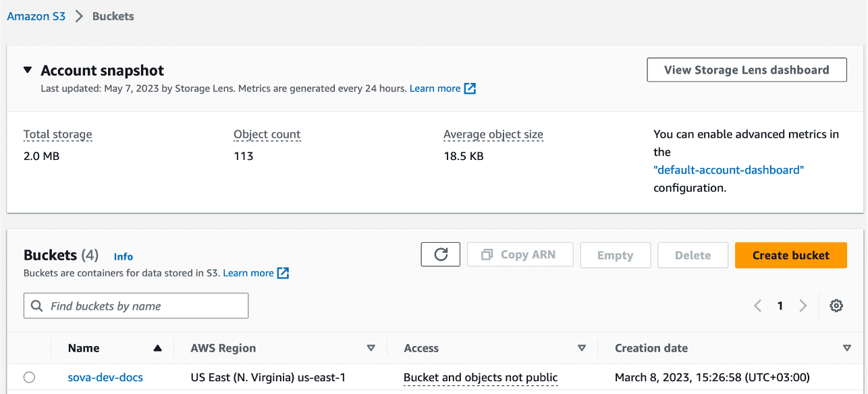Open the table preferences gear icon
This screenshot has height=394, width=868.
coord(836,306)
